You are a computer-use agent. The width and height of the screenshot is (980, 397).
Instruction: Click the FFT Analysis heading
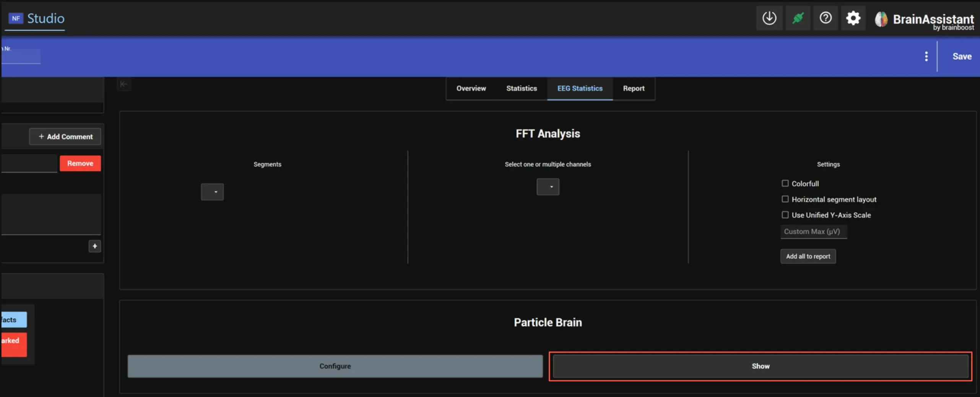tap(548, 133)
